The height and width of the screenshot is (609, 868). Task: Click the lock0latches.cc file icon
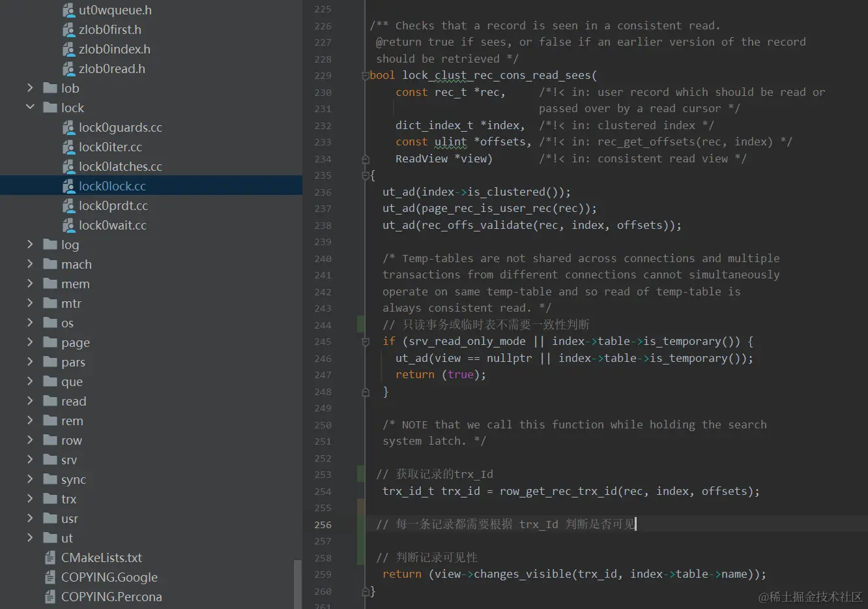68,166
